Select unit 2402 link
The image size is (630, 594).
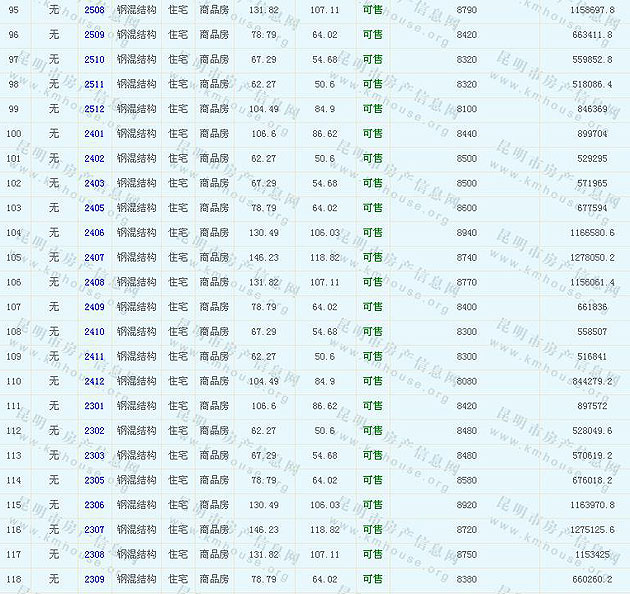[x=94, y=159]
